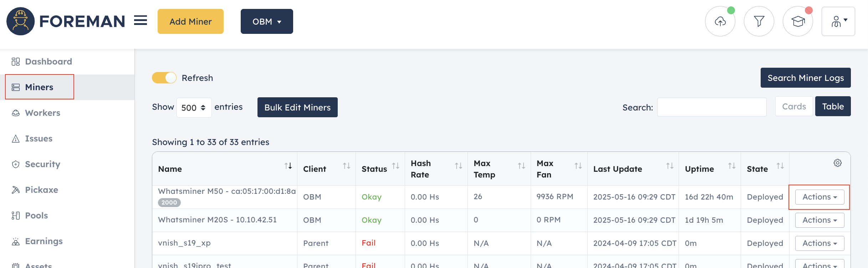
Task: Click the Add Miner button
Action: coord(190,21)
